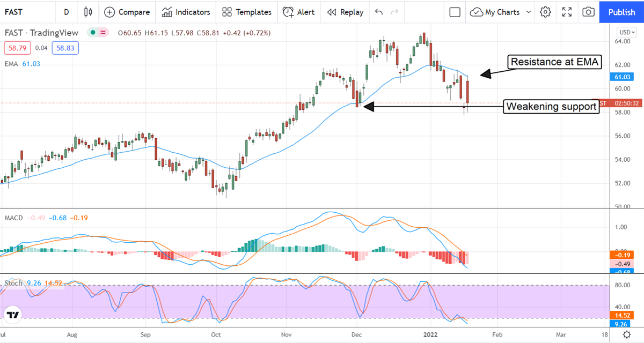
Task: Toggle the pink approximation indicator badge
Action: tap(102, 33)
